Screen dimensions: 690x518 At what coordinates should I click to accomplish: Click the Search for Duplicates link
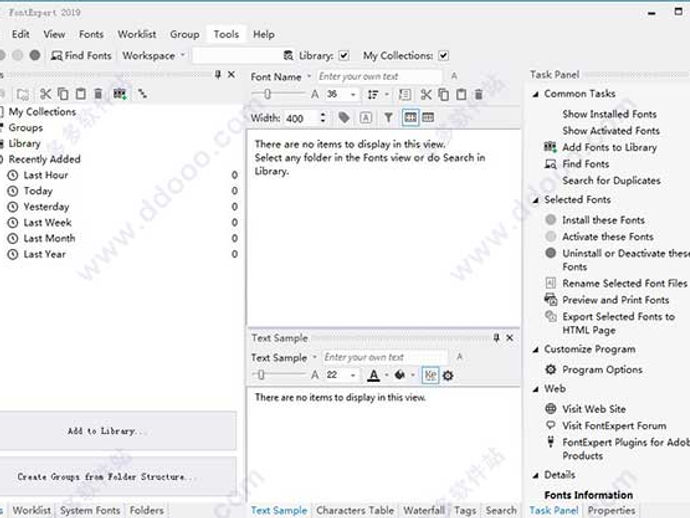click(611, 180)
